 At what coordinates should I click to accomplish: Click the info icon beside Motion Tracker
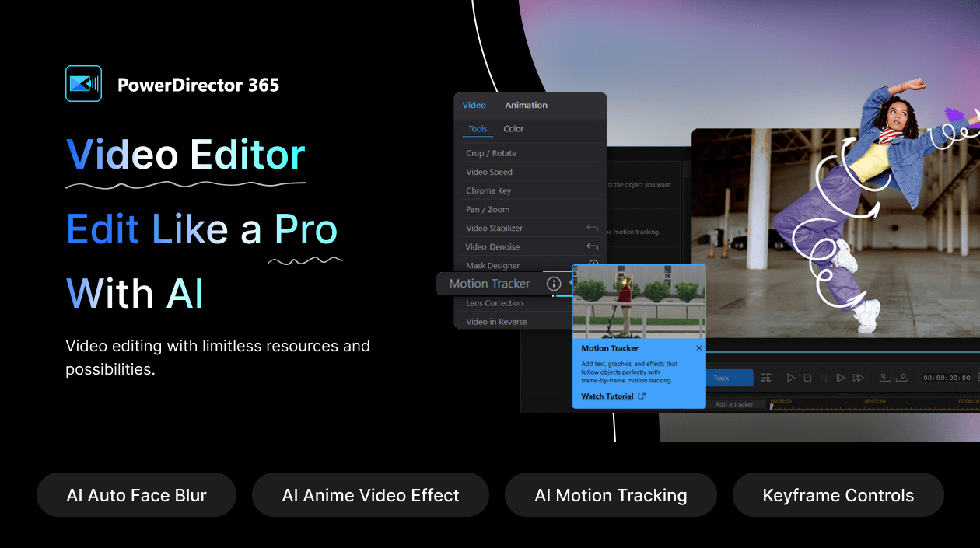pos(554,284)
